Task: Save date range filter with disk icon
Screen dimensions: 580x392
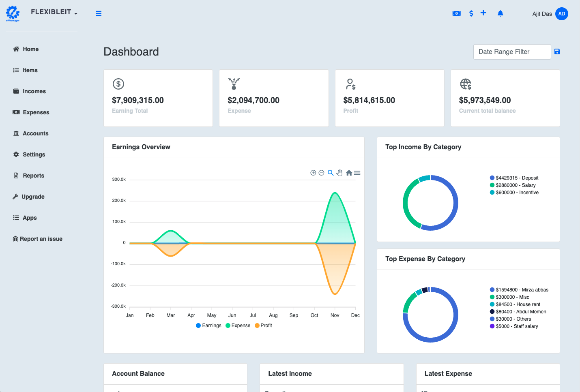Action: 557,51
